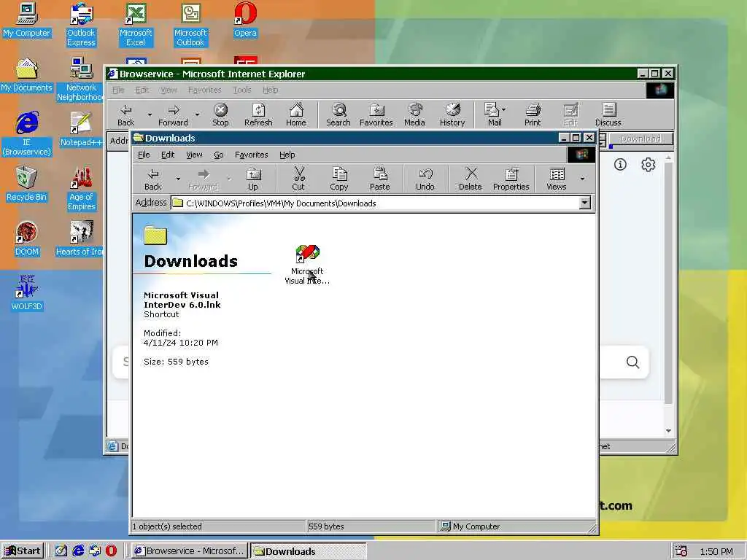Select the Microsoft Visual InterDev shortcut file
Viewport: 747px width, 560px height.
[307, 265]
